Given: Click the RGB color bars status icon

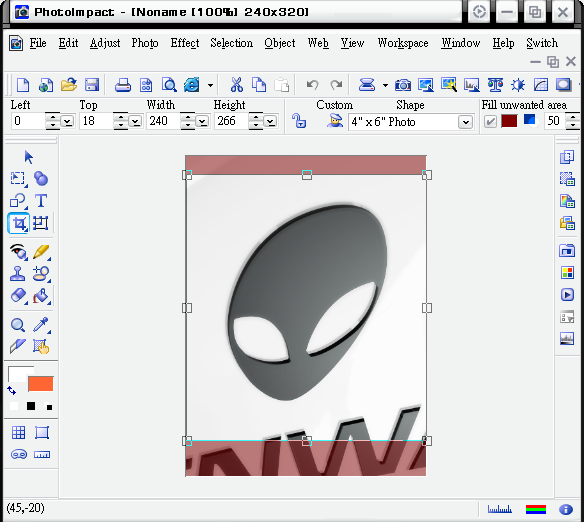Looking at the screenshot, I should (536, 509).
